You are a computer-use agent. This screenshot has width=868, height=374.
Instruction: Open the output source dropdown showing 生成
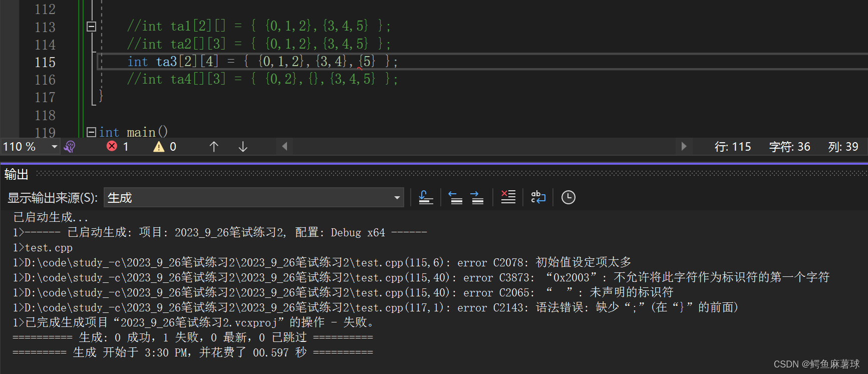coord(254,198)
